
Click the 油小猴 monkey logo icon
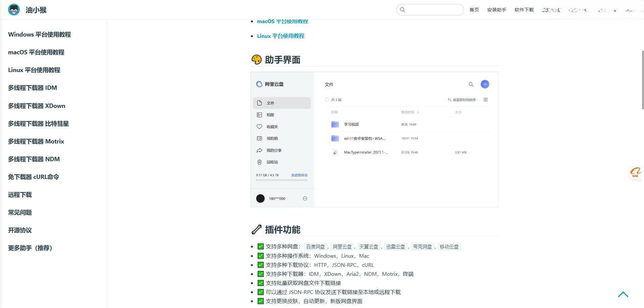click(x=14, y=10)
